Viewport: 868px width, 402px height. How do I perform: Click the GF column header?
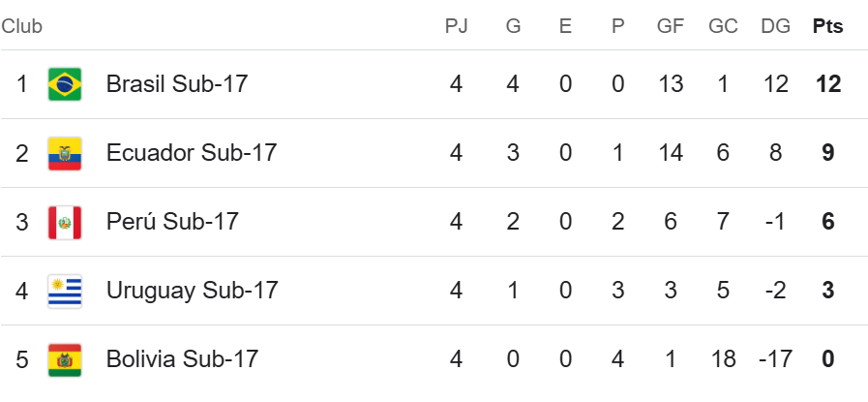(671, 26)
